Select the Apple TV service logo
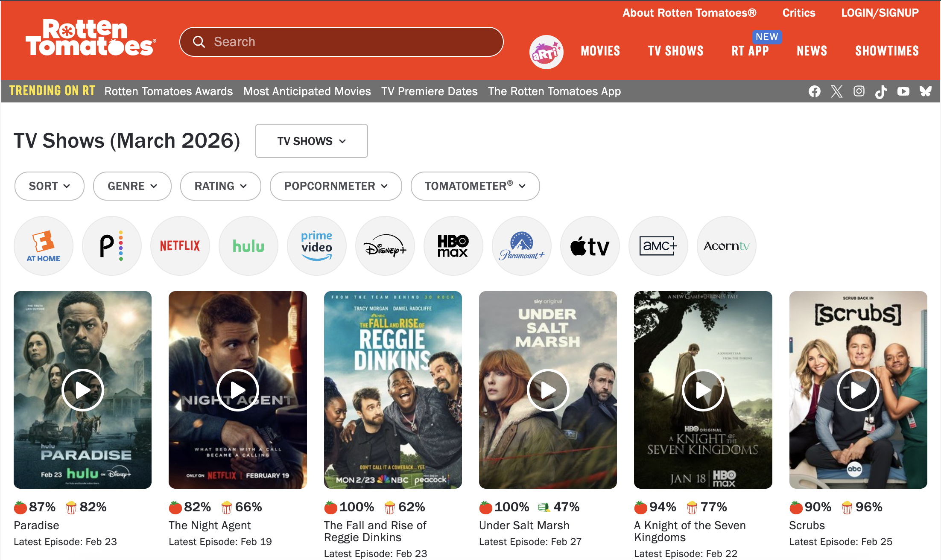941x560 pixels. click(x=590, y=246)
